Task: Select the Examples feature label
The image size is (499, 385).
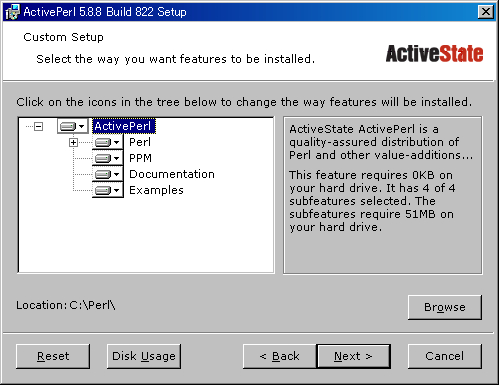Action: 156,190
